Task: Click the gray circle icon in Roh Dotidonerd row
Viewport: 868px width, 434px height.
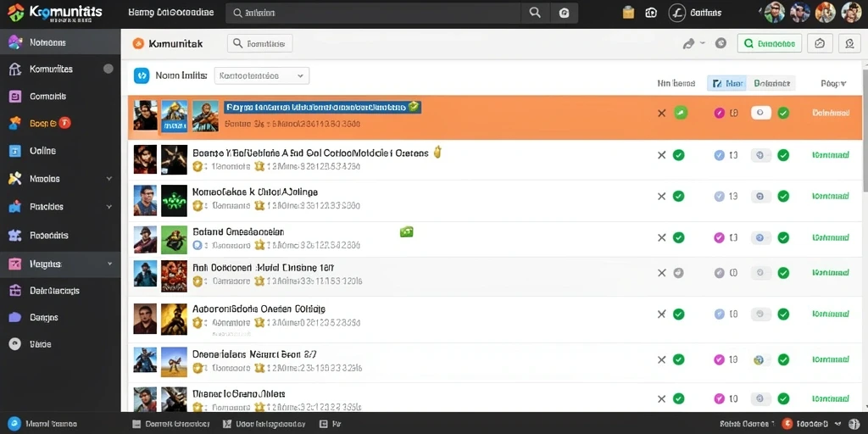Action: tap(719, 272)
